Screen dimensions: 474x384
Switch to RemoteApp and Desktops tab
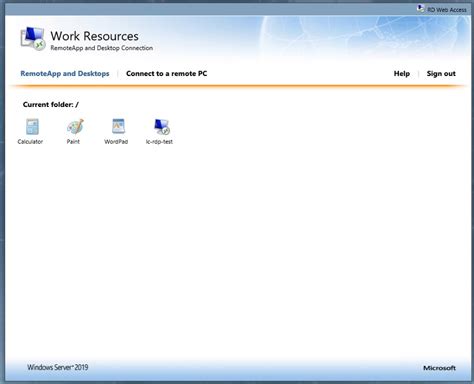tap(65, 74)
